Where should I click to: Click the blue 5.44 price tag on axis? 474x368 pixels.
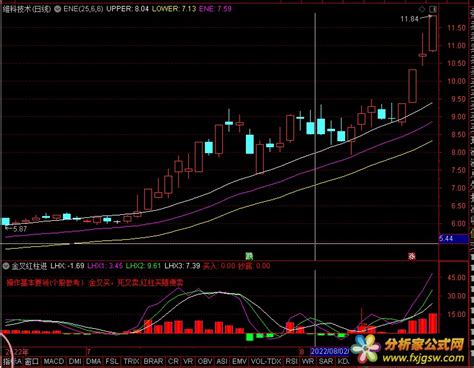point(454,239)
